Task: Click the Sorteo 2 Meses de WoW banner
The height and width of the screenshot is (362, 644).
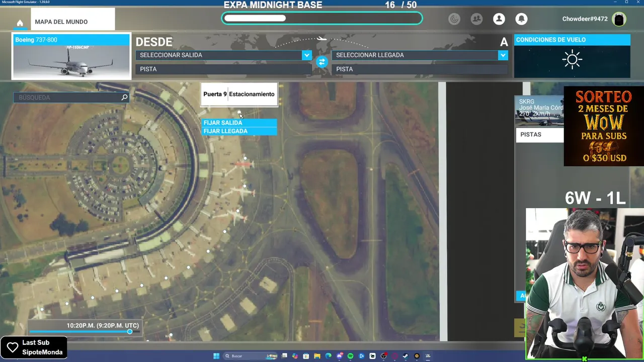Action: point(604,126)
